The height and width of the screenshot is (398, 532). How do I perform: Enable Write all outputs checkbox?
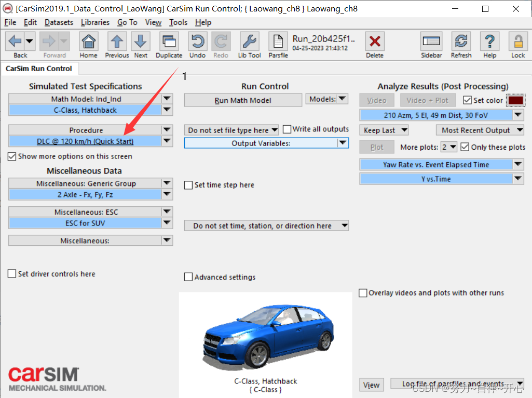pyautogui.click(x=287, y=129)
